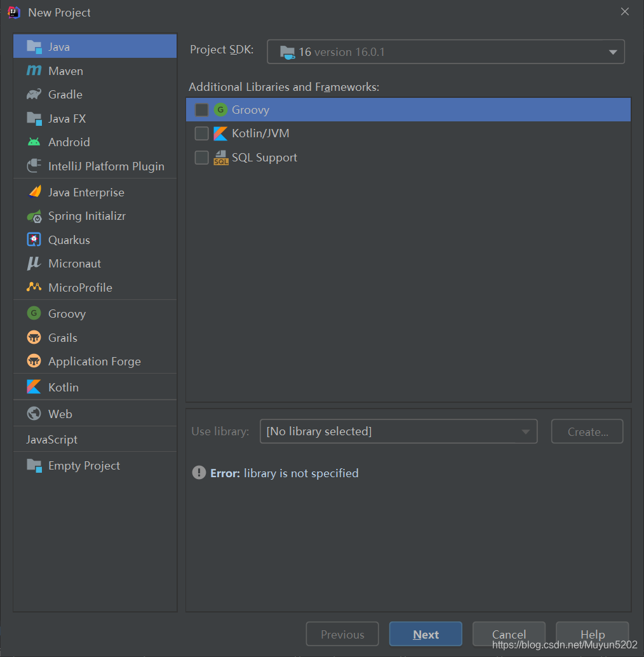The height and width of the screenshot is (657, 644).
Task: Click the Gradle elephant icon
Action: click(34, 94)
